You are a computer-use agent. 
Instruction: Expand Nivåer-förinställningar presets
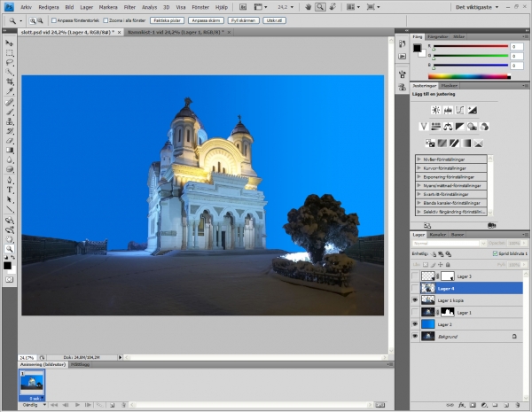click(x=419, y=159)
